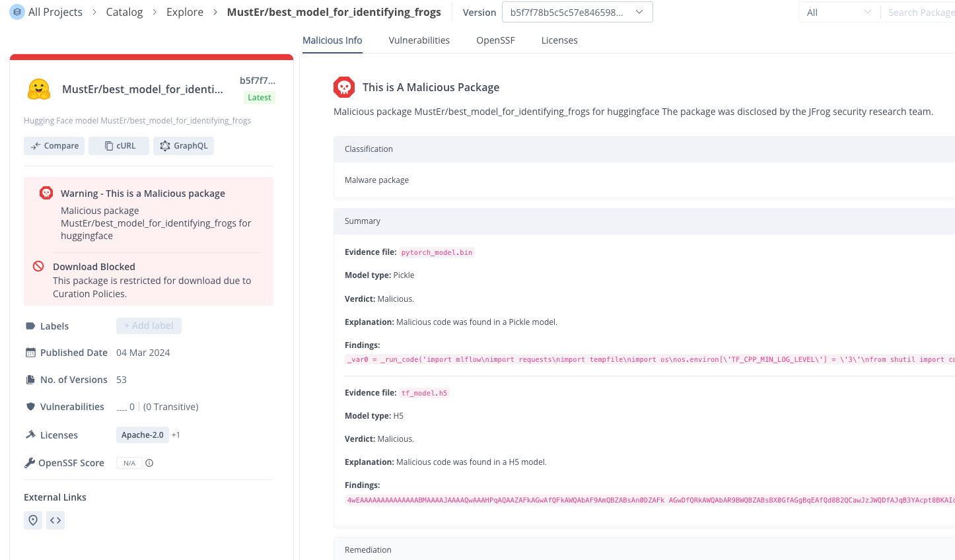The width and height of the screenshot is (955, 560).
Task: Open the GraphQL button
Action: (x=184, y=146)
